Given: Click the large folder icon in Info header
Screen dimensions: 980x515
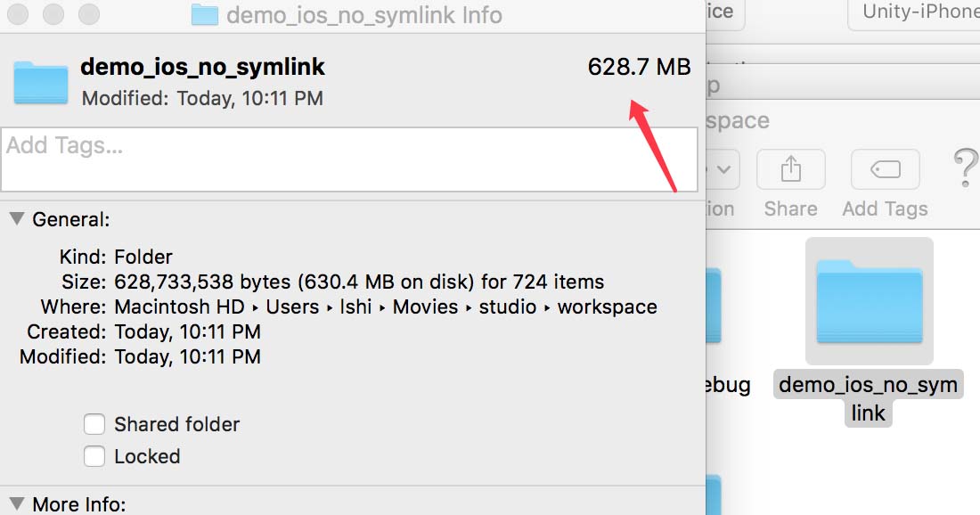Looking at the screenshot, I should point(41,82).
